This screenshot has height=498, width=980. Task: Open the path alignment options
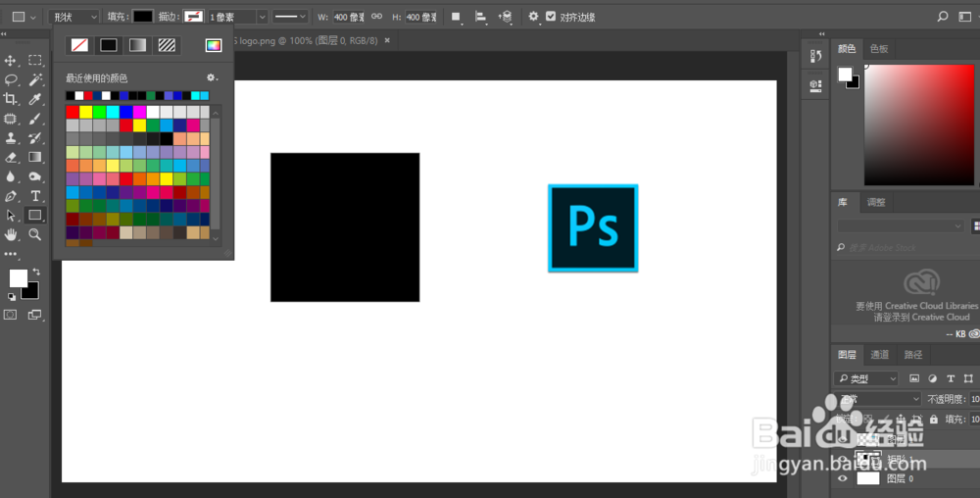(480, 17)
